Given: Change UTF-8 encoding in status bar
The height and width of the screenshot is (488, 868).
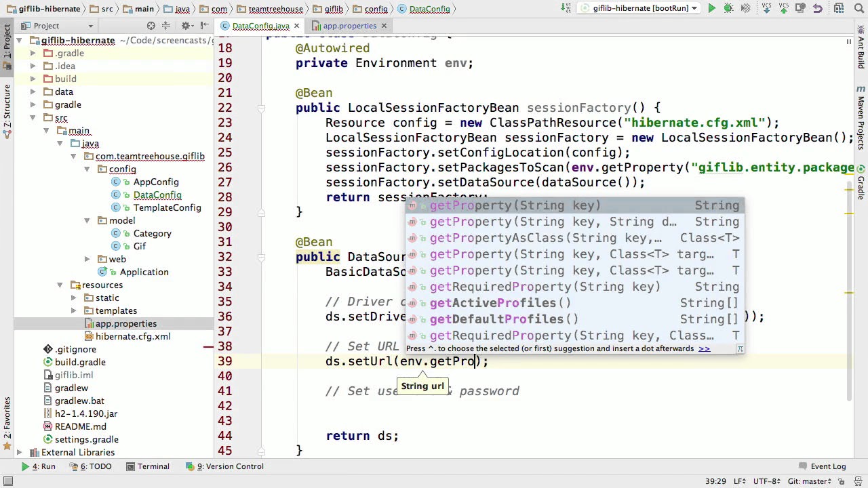Looking at the screenshot, I should (x=768, y=481).
